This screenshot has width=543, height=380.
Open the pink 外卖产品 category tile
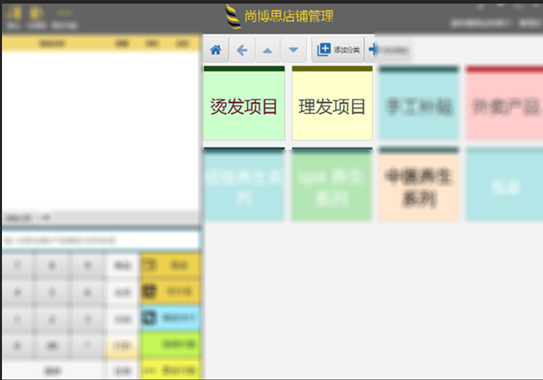pos(505,103)
